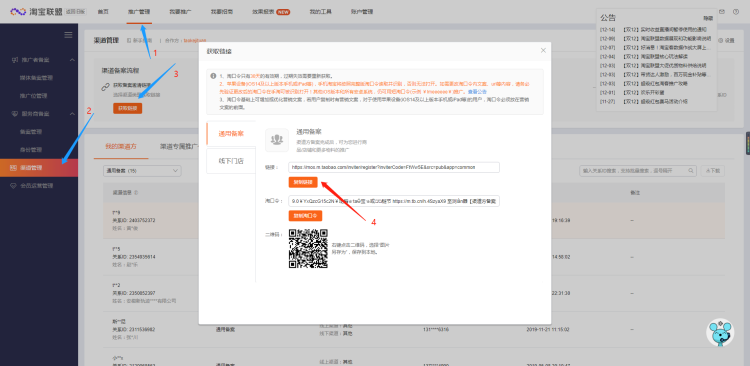750x366 pixels.
Task: Open the mail icon in the top bar
Action: (x=722, y=11)
